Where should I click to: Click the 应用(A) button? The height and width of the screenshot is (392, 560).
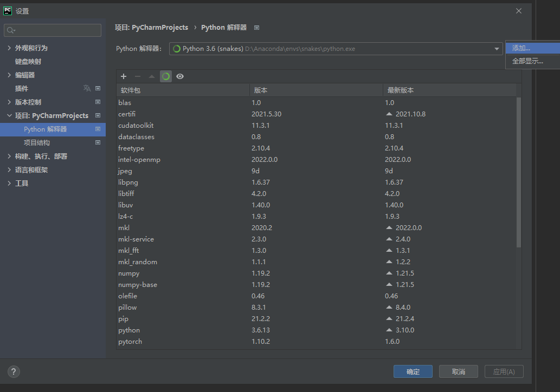pos(504,371)
